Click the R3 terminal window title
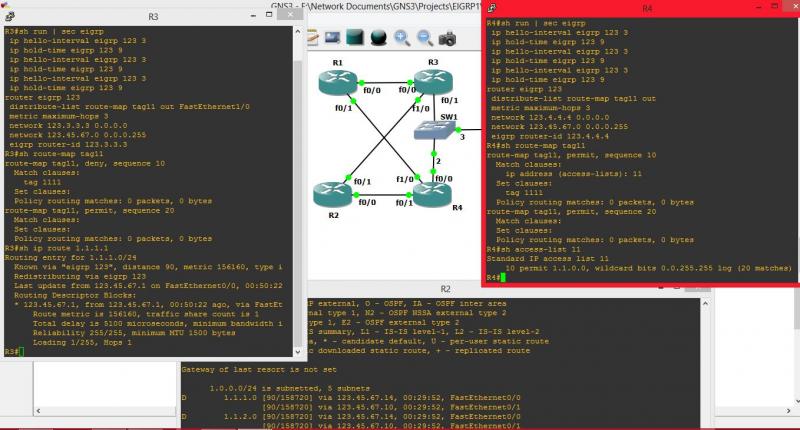 [153, 17]
